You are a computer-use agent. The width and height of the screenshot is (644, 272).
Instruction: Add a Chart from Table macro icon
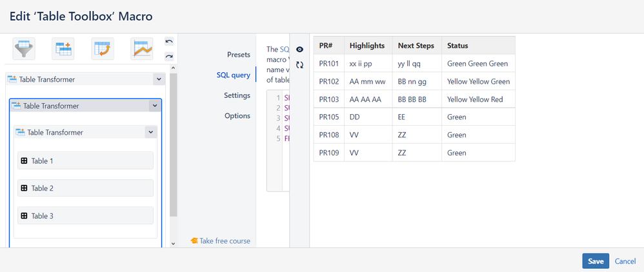142,49
